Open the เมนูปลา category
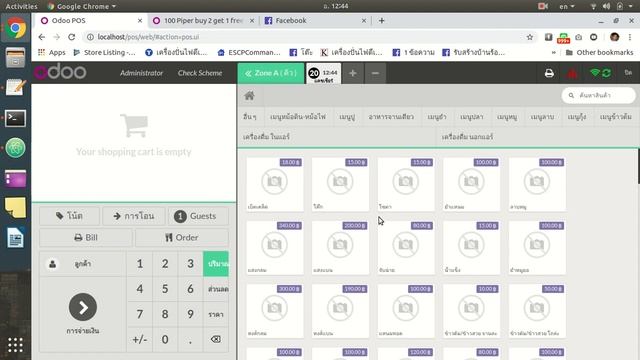 (x=471, y=117)
